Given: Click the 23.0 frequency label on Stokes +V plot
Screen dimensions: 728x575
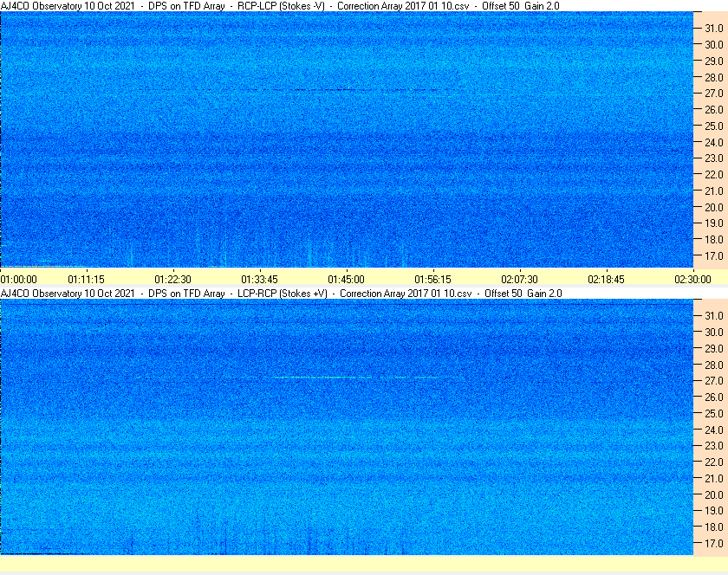Looking at the screenshot, I should coord(714,445).
